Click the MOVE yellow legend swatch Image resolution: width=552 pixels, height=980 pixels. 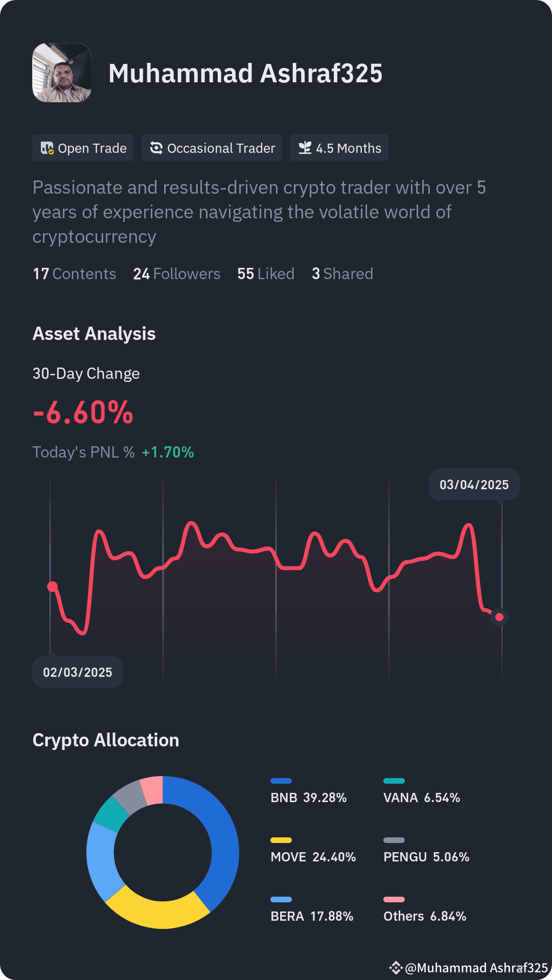[x=281, y=840]
